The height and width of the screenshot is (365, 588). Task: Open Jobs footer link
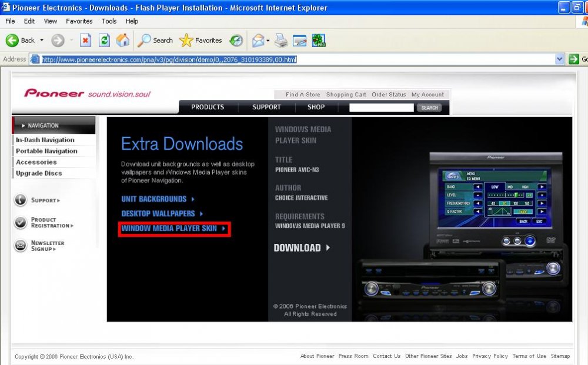coord(462,356)
